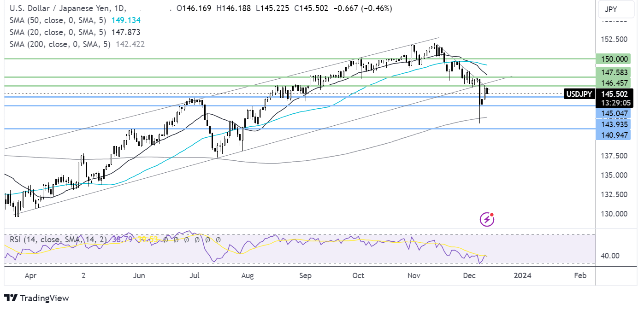Click the 150.000 price level label
This screenshot has width=644, height=310.
(x=612, y=59)
